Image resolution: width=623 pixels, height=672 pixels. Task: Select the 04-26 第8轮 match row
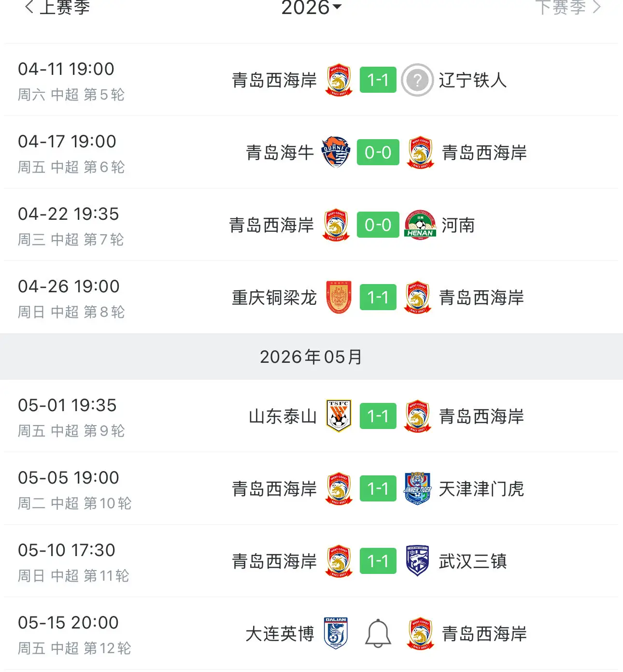(311, 297)
